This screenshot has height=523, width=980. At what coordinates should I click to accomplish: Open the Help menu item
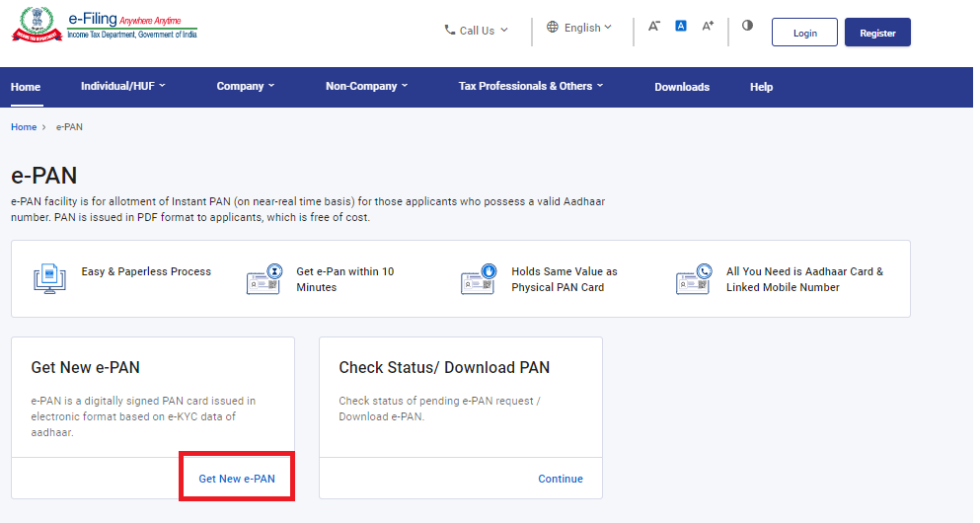click(x=761, y=87)
